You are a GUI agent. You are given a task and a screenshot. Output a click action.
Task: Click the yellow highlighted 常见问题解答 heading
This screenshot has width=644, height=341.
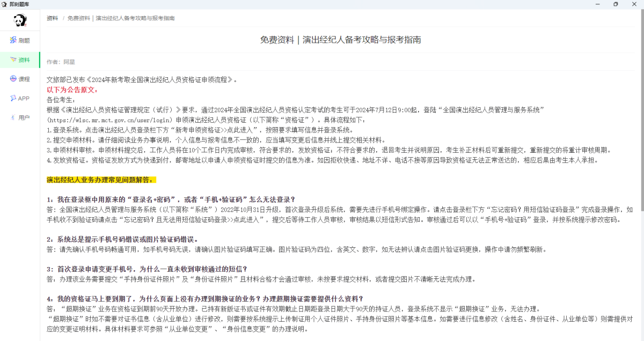(101, 180)
